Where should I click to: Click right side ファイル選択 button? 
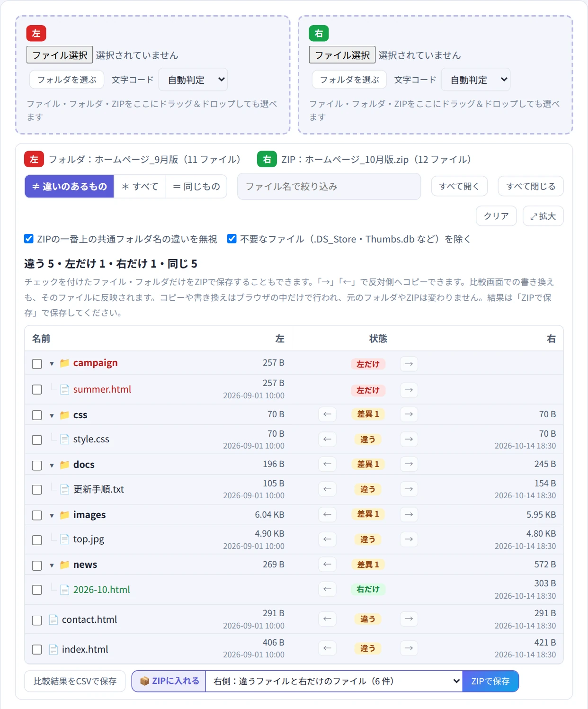[342, 55]
